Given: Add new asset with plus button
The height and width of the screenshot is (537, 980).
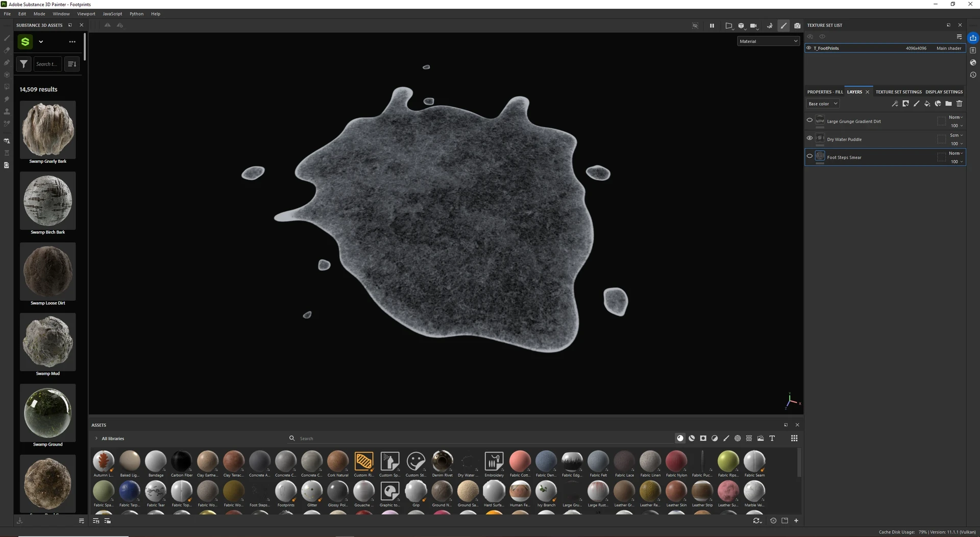Looking at the screenshot, I should click(796, 521).
